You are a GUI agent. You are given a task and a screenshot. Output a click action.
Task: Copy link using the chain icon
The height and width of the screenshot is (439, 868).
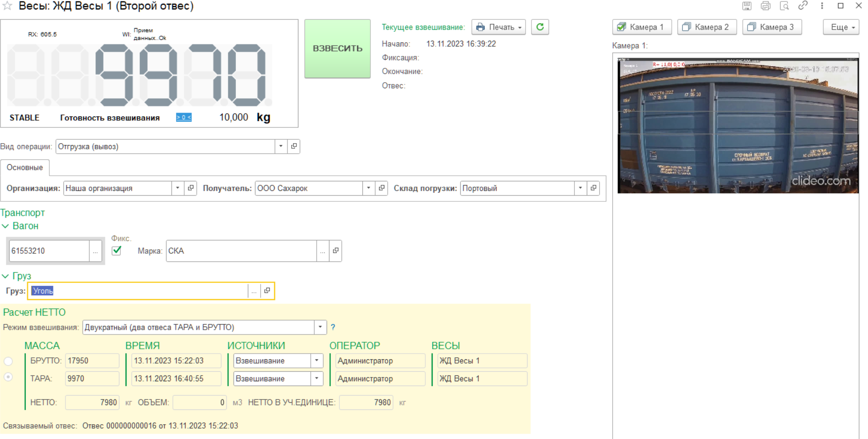pos(803,6)
